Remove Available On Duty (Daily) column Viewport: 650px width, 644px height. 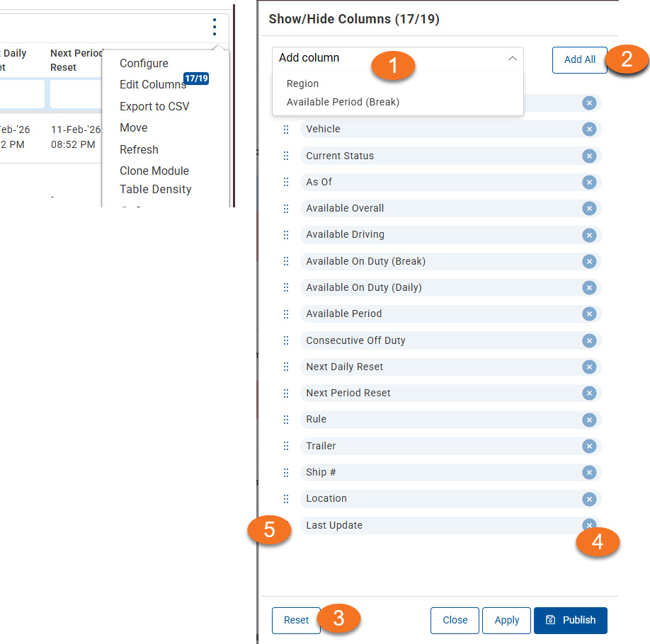(x=589, y=287)
